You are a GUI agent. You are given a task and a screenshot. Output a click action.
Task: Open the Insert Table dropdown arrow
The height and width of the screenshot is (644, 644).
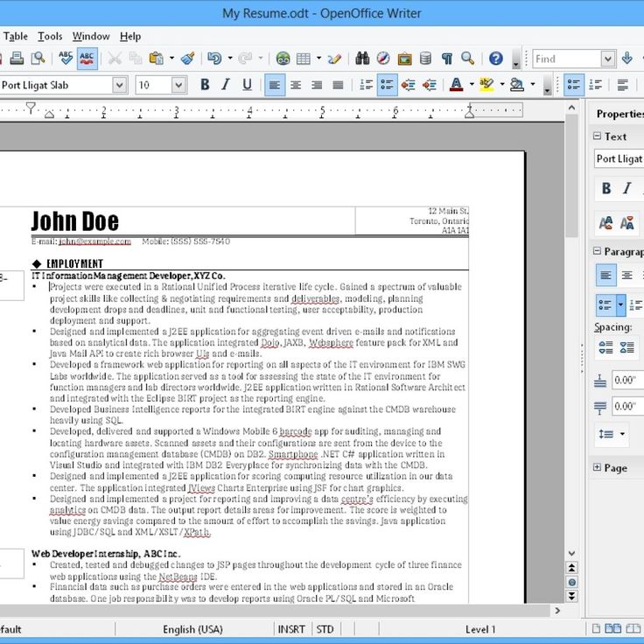point(318,58)
